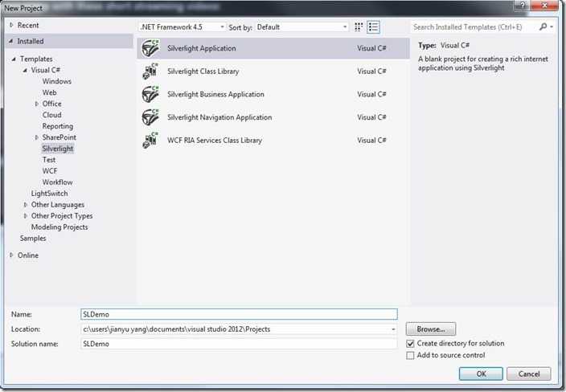Collapse the Installed section

(10, 41)
